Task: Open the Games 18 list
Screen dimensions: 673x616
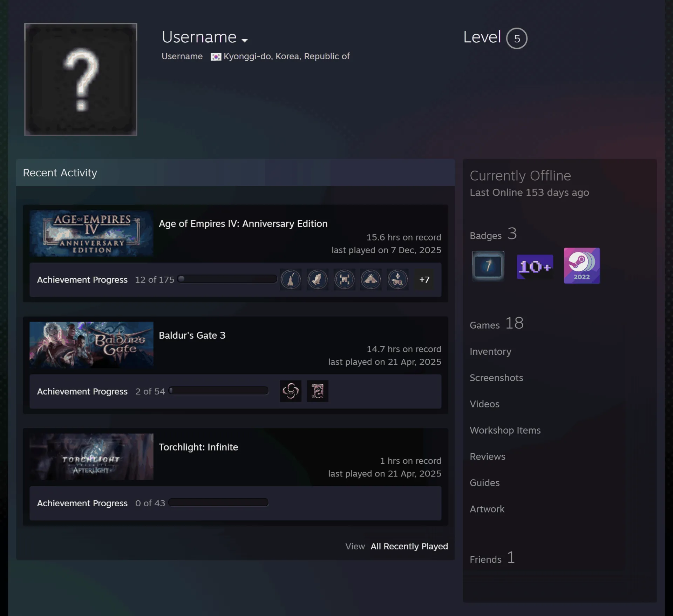Action: coord(497,323)
